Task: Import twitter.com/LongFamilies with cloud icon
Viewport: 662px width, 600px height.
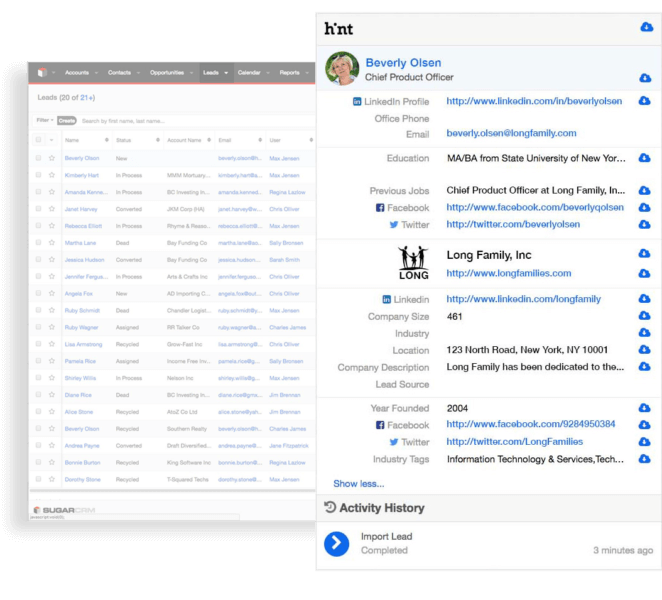Action: click(x=644, y=442)
